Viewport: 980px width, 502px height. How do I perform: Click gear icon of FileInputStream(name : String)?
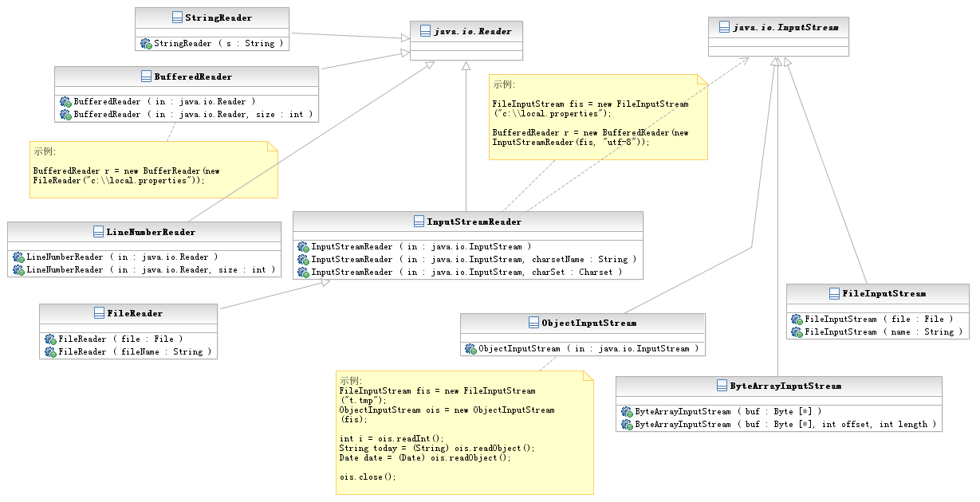tap(797, 331)
